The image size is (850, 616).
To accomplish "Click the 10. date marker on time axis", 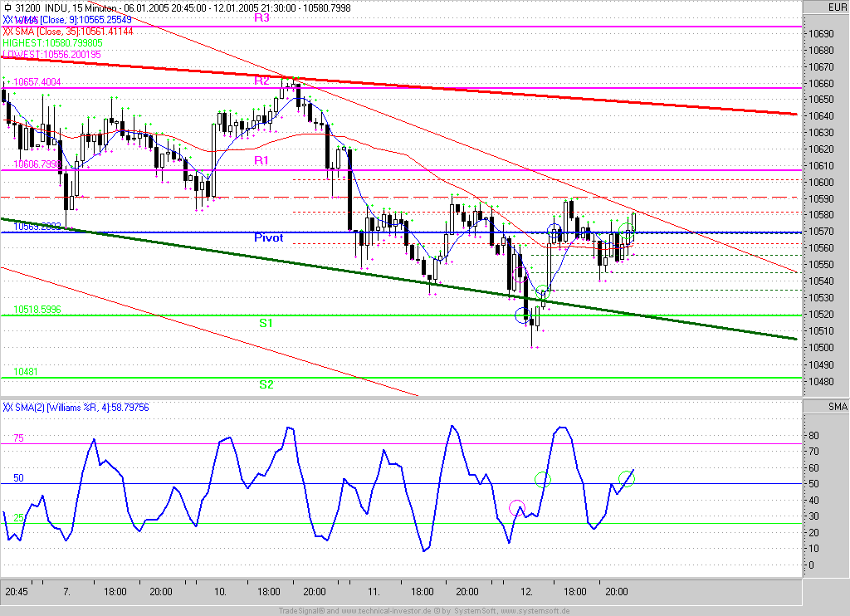I will point(220,592).
